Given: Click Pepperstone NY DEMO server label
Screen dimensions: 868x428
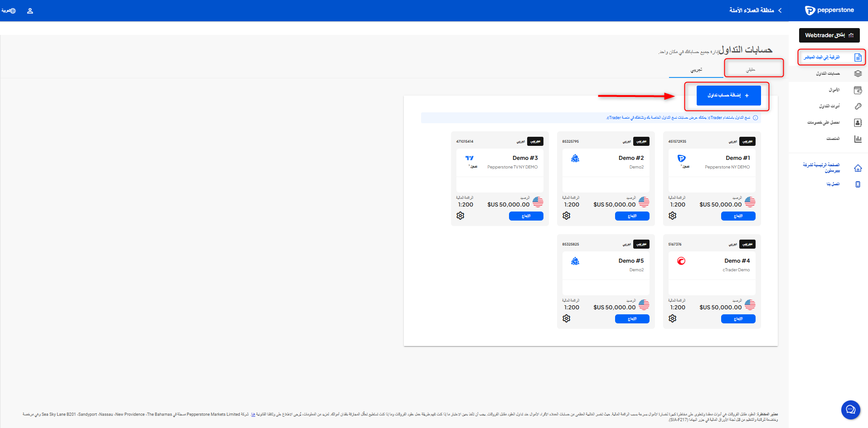Looking at the screenshot, I should [x=727, y=167].
